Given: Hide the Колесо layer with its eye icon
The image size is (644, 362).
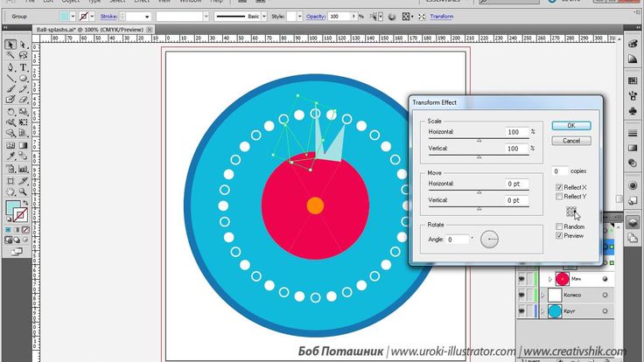Looking at the screenshot, I should pos(521,295).
